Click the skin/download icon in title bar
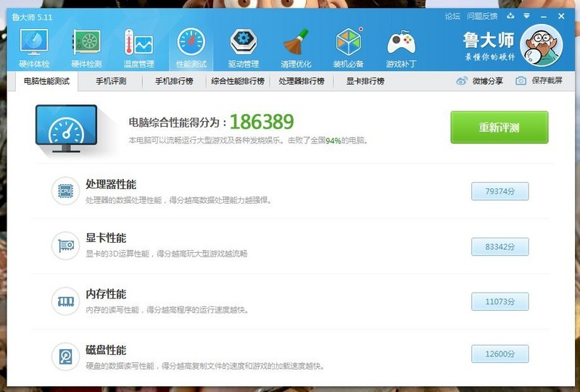This screenshot has width=580, height=392. coord(510,16)
